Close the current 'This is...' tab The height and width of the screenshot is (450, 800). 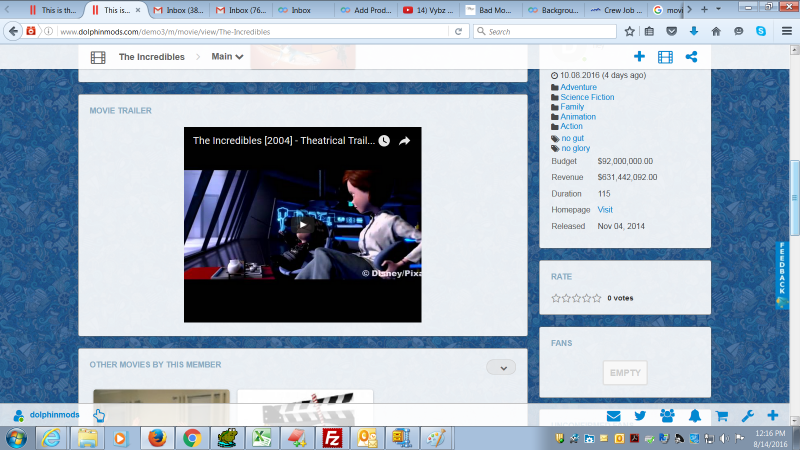pyautogui.click(x=138, y=10)
